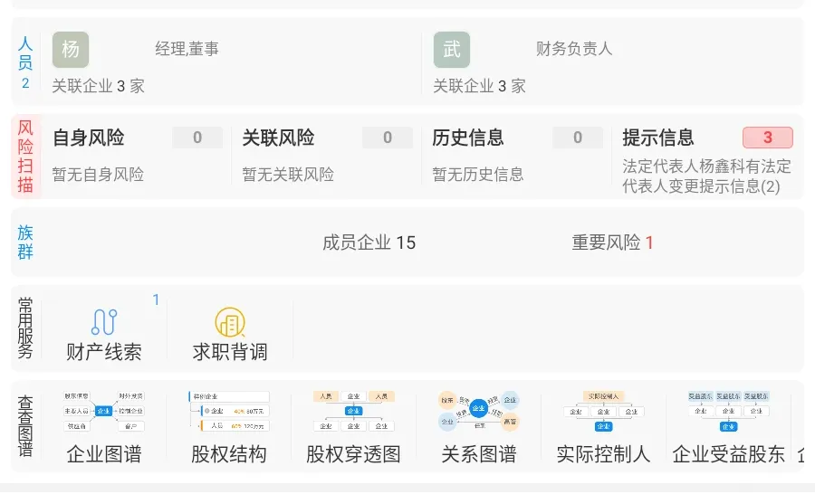Click the 武 person avatar

452,50
